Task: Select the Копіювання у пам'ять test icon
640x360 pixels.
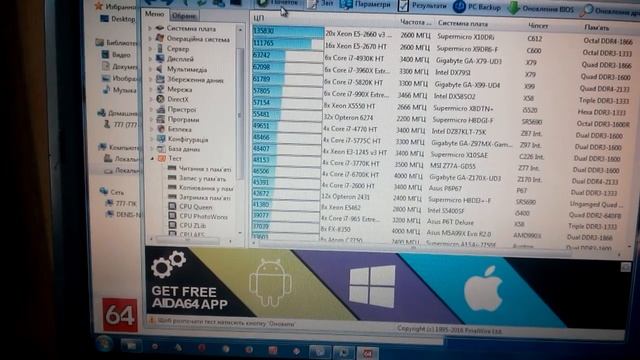Action: pyautogui.click(x=172, y=187)
